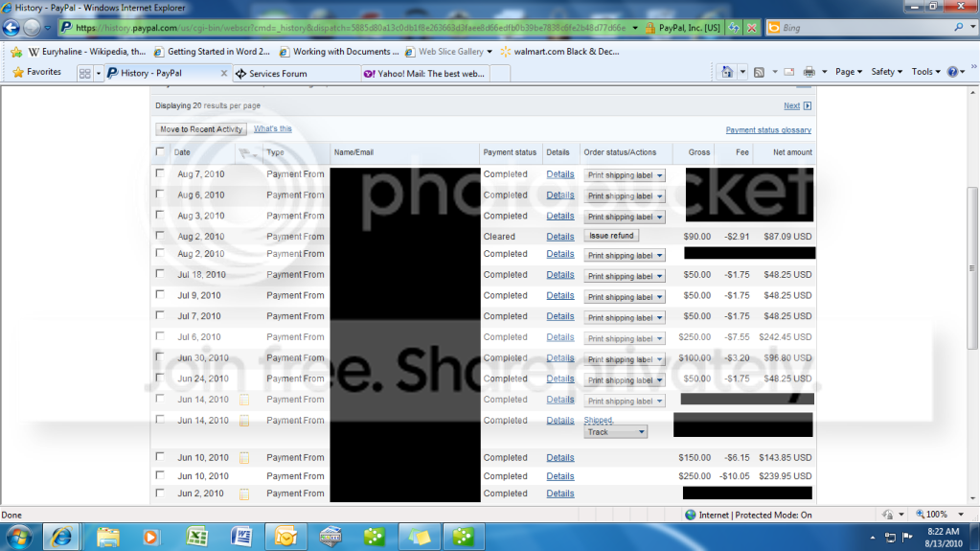This screenshot has height=551, width=980.
Task: Click the vertical scrollbar thumb
Action: 972,267
